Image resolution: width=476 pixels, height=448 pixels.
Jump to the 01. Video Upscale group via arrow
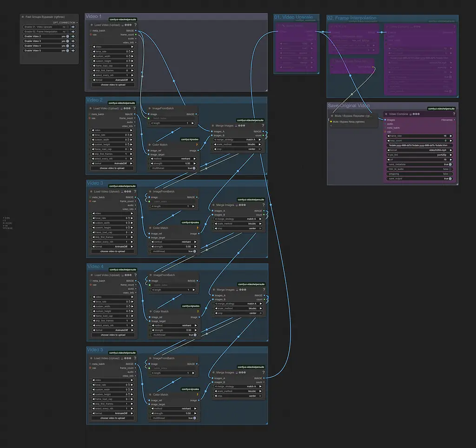[x=73, y=27]
